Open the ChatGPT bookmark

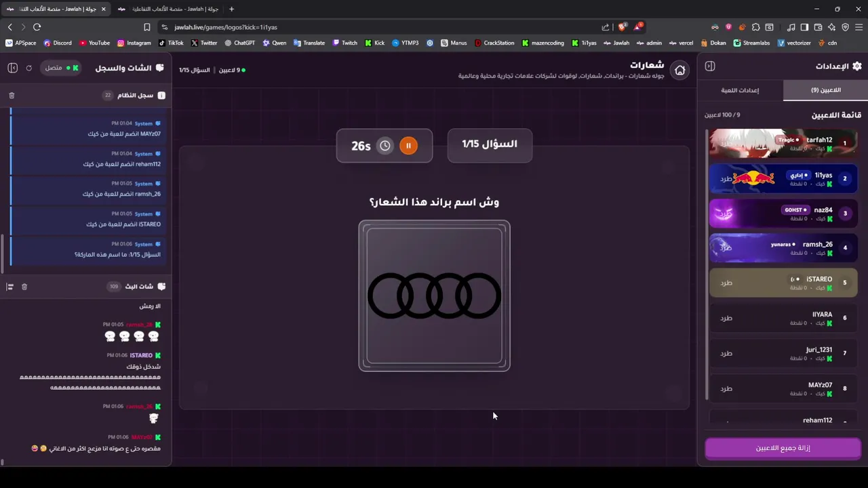239,43
